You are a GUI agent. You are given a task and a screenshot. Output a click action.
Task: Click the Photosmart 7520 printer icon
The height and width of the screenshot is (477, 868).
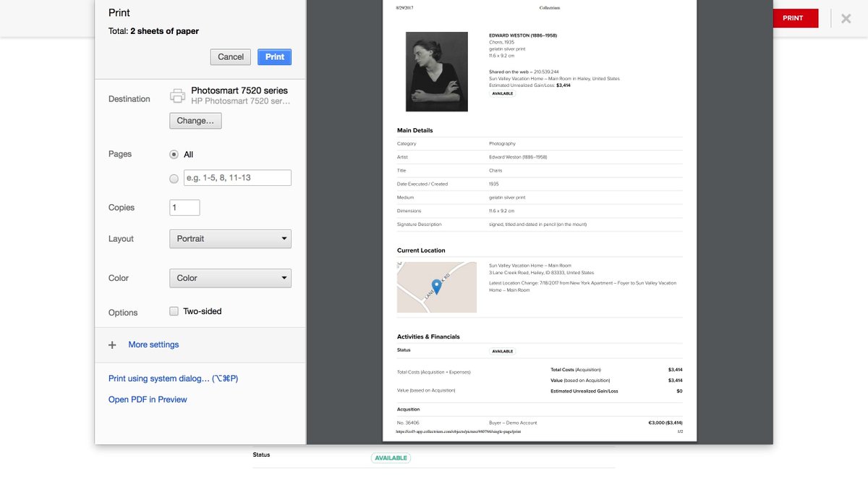pos(177,96)
